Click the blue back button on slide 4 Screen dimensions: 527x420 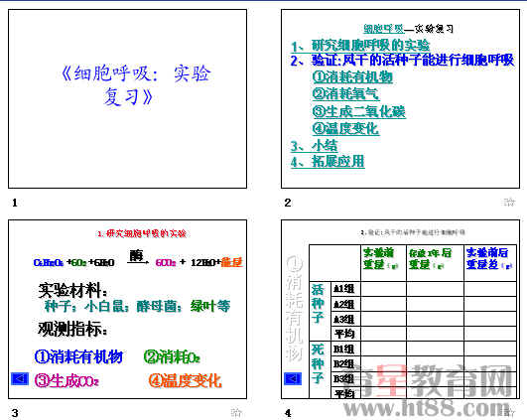(293, 378)
